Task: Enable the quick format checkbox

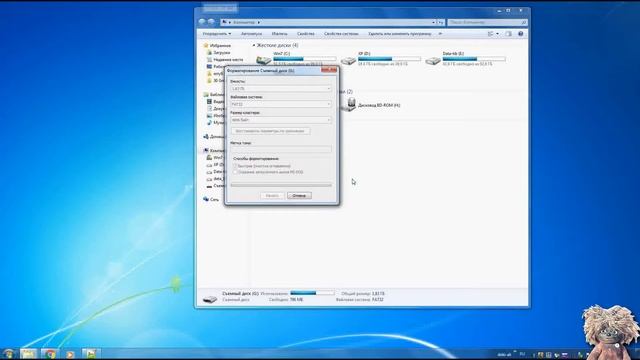Action: pyautogui.click(x=235, y=166)
